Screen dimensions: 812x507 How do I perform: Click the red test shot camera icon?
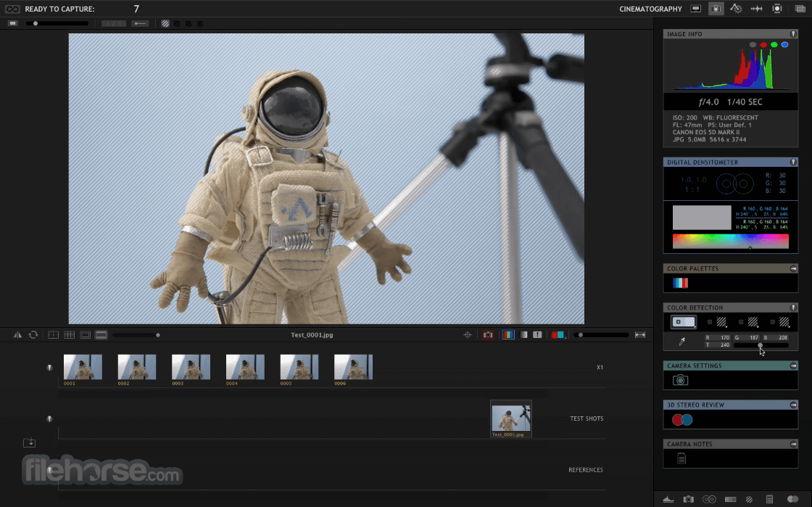(489, 334)
